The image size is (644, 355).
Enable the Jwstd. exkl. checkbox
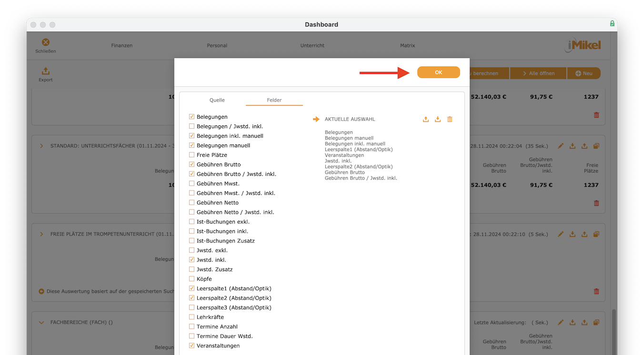pyautogui.click(x=191, y=250)
